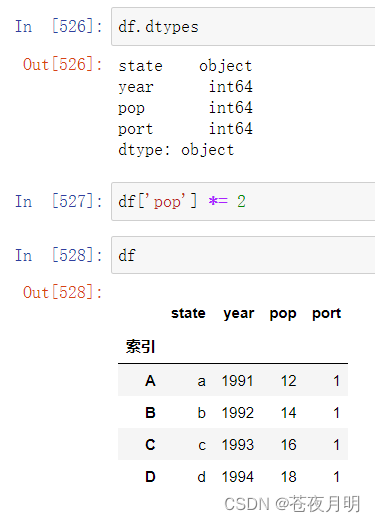The height and width of the screenshot is (522, 375).
Task: Click the df['pop'] *= 2 code cell
Action: pos(243,201)
